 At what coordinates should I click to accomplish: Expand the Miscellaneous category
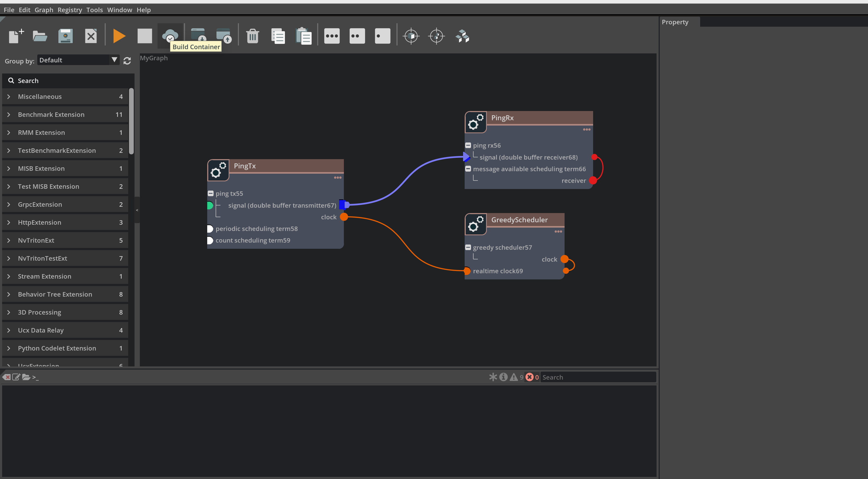click(x=65, y=96)
